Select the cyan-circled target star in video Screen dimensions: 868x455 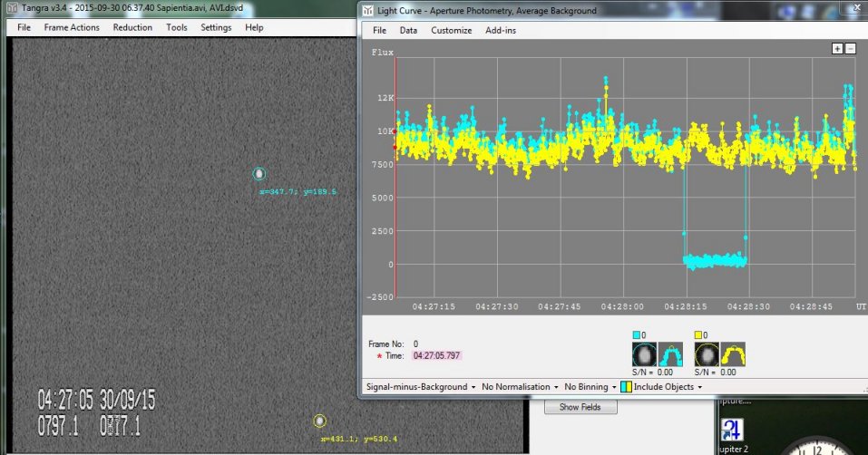(x=258, y=174)
